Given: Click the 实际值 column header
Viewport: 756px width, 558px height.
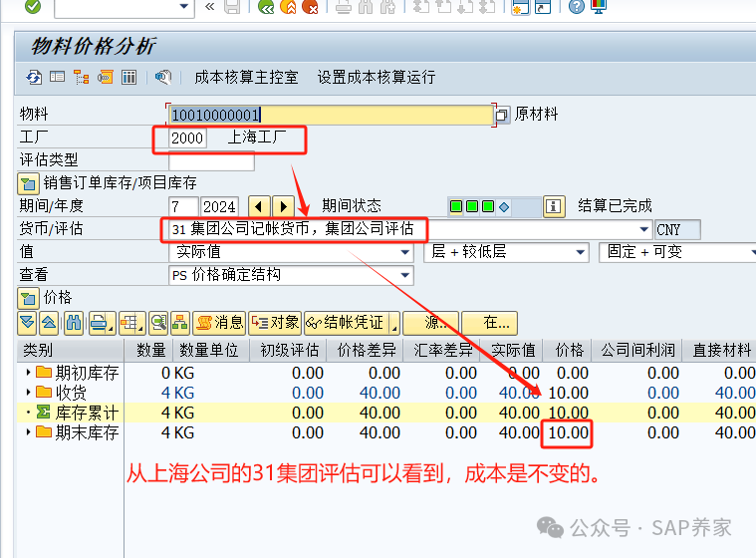Looking at the screenshot, I should pyautogui.click(x=513, y=350).
